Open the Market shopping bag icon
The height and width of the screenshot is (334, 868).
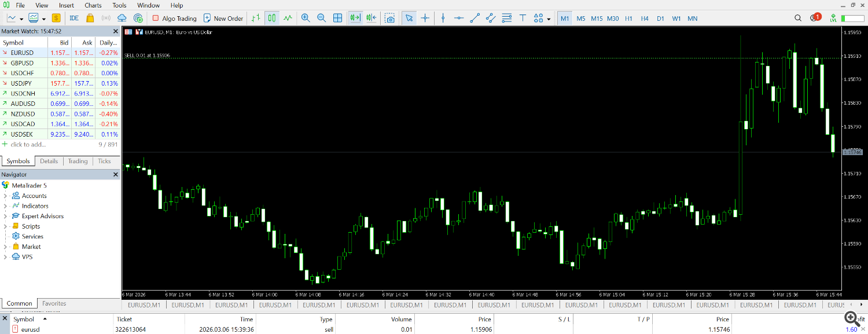pyautogui.click(x=90, y=18)
